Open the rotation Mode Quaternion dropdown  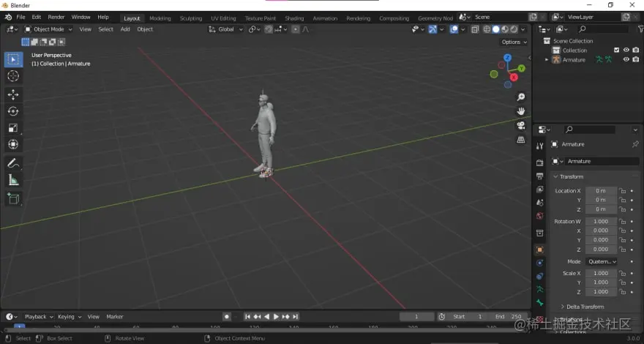coord(602,262)
